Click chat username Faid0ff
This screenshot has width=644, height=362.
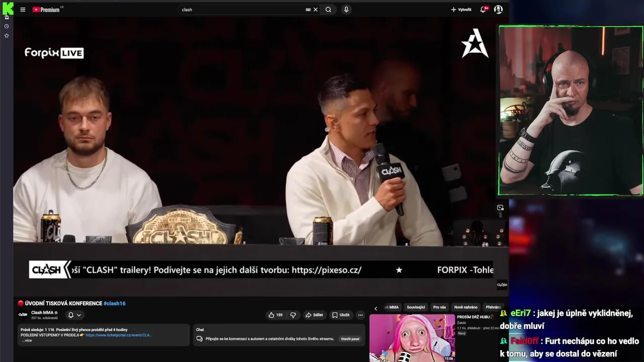coord(525,341)
